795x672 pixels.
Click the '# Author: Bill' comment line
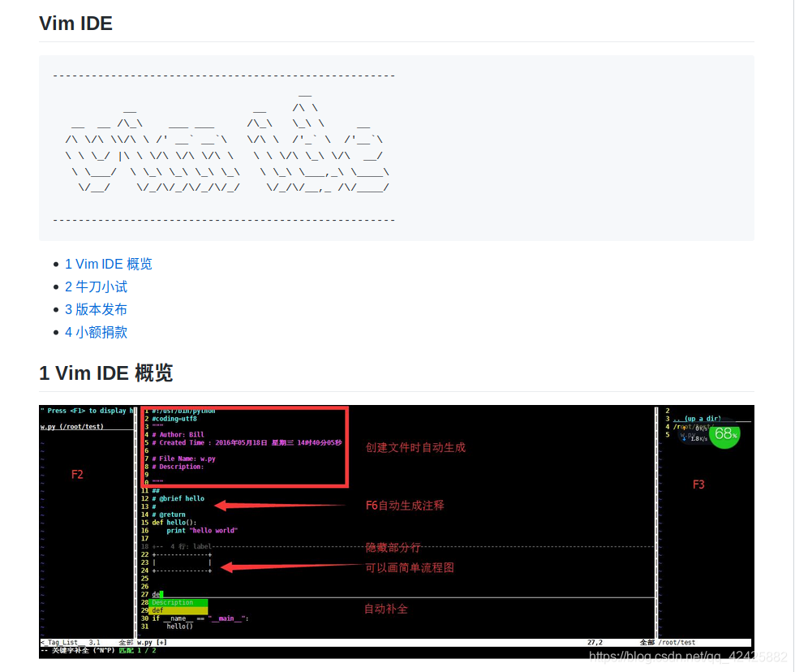178,435
